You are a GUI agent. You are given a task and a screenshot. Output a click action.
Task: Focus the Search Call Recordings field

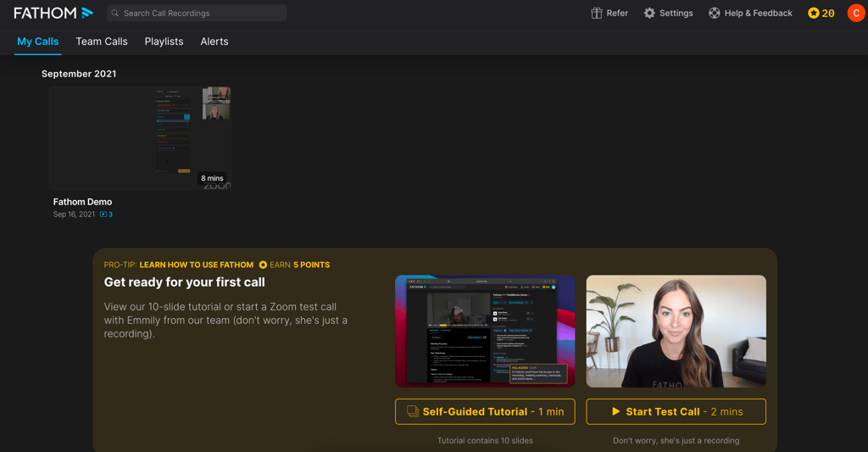197,13
